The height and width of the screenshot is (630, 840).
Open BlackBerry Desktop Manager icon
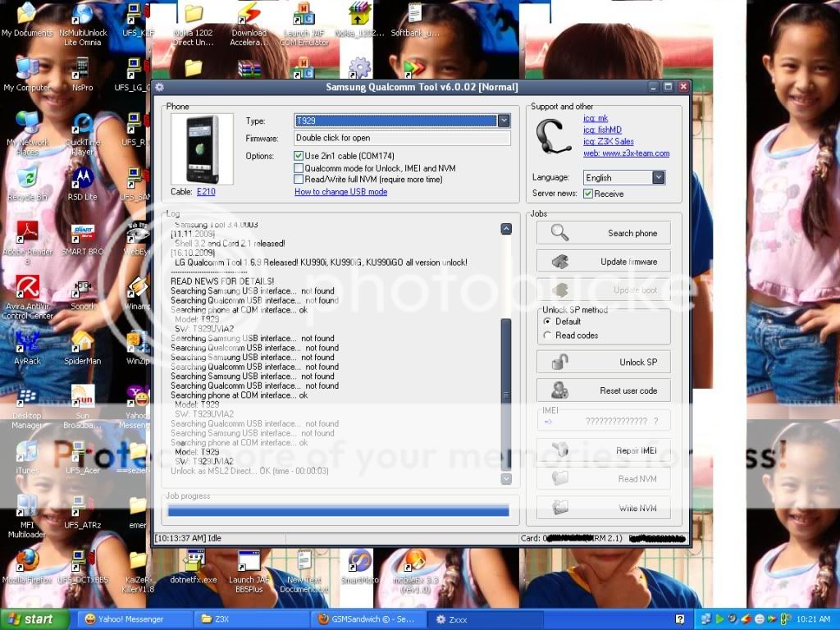tap(27, 407)
